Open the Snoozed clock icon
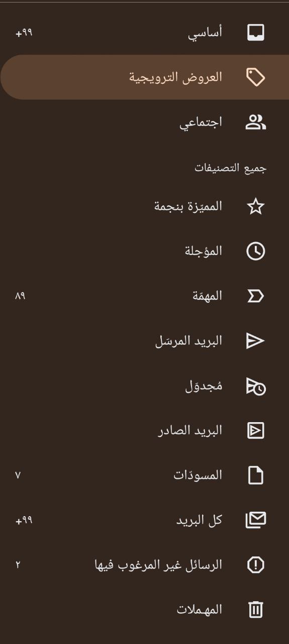The width and height of the screenshot is (289, 644). tap(255, 251)
